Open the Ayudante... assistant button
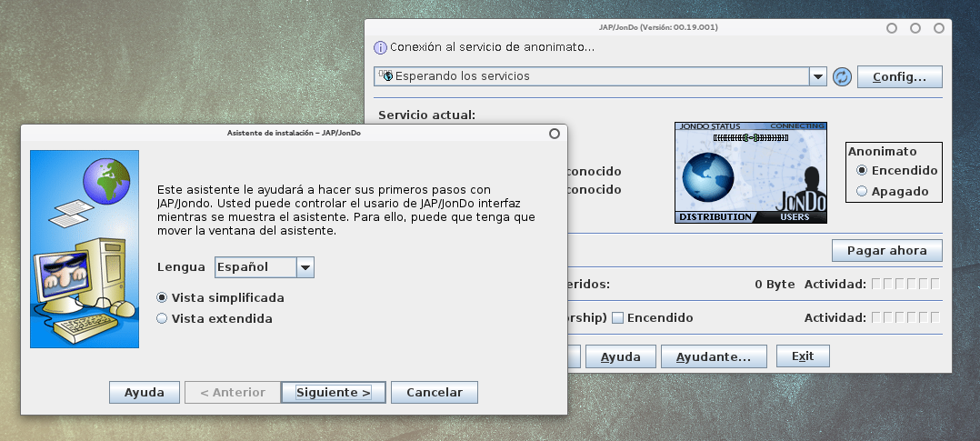980x441 pixels. 714,356
